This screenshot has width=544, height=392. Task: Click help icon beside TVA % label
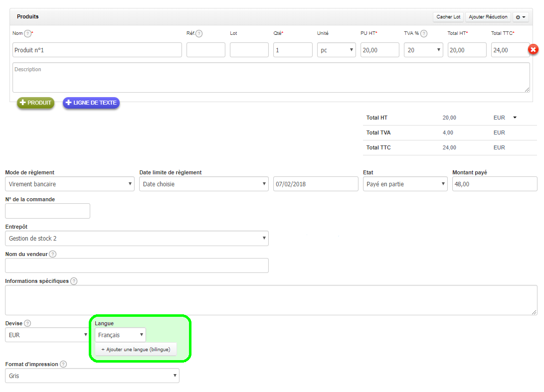pos(424,33)
